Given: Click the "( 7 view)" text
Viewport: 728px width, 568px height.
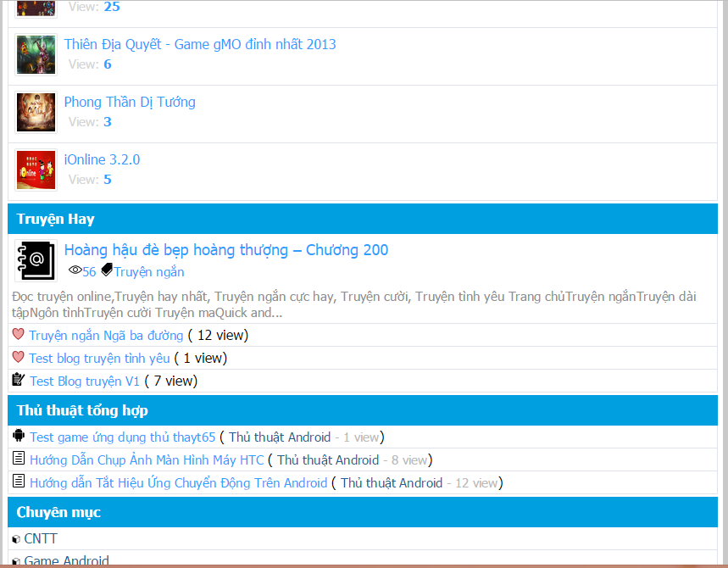Looking at the screenshot, I should tap(171, 381).
